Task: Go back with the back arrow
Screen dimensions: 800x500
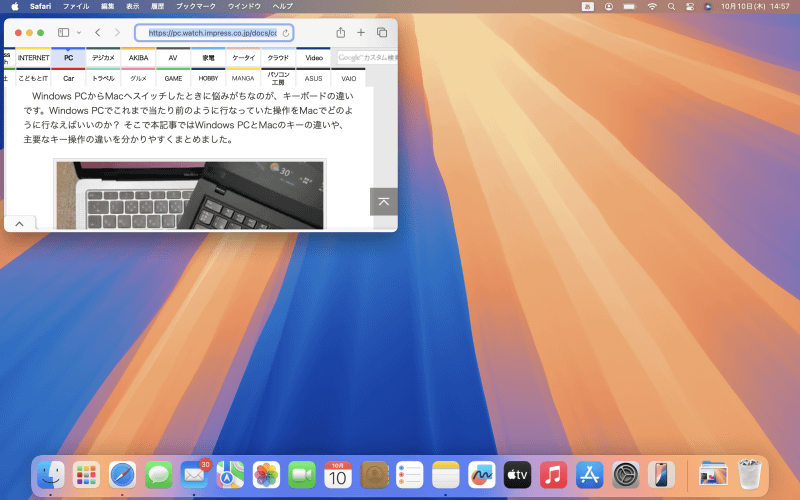Action: [x=97, y=33]
